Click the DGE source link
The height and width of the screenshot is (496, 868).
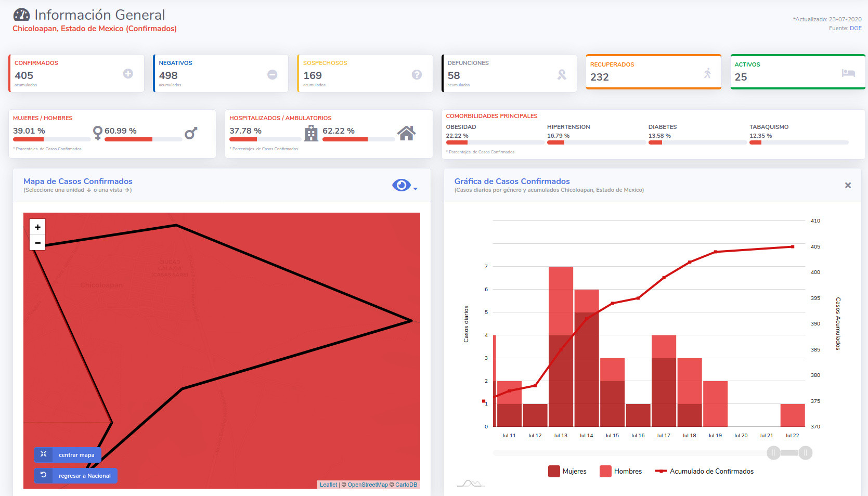(856, 28)
